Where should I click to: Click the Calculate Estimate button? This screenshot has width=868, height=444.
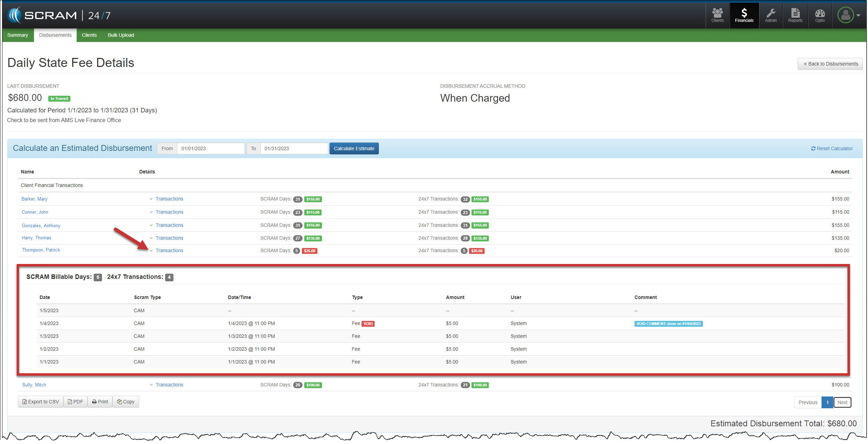click(354, 148)
